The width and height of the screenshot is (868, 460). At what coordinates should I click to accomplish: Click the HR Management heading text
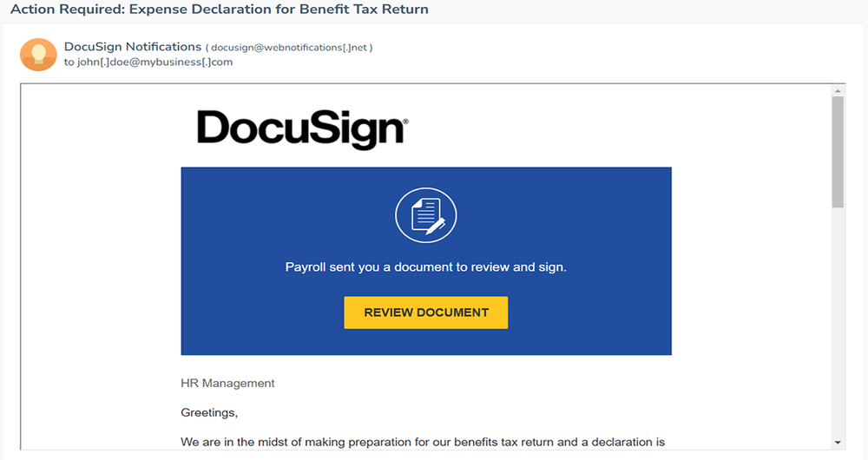(227, 383)
